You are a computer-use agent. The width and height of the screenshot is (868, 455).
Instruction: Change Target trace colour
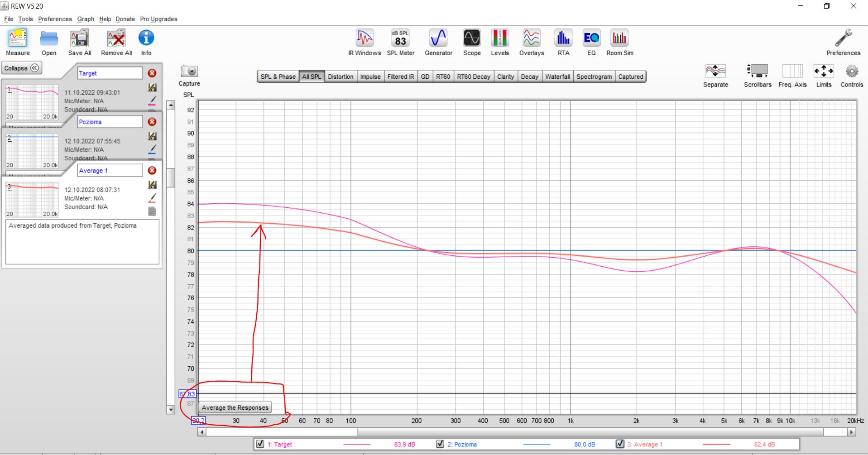pos(152,101)
